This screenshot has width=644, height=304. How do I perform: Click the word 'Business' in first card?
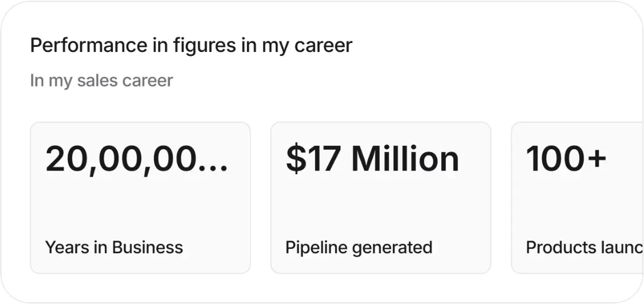pos(147,248)
